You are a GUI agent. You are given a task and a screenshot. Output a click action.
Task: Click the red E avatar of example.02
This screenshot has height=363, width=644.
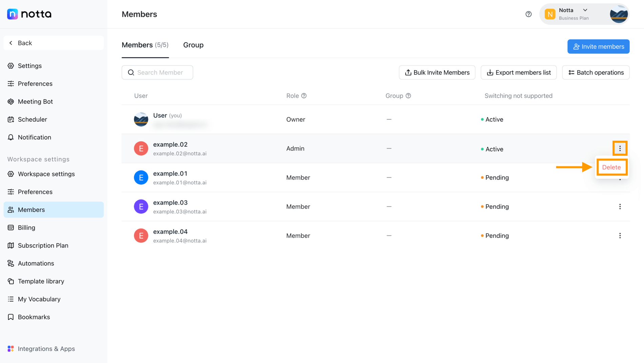(x=141, y=148)
